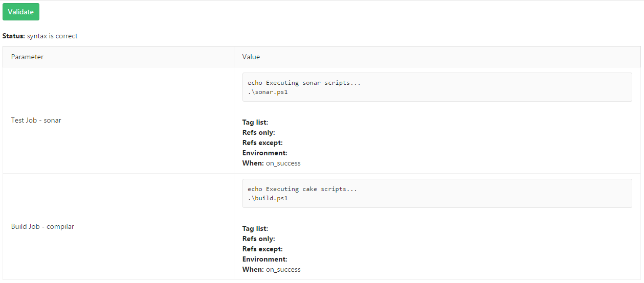644x283 pixels.
Task: Click the Value column header
Action: [x=251, y=57]
